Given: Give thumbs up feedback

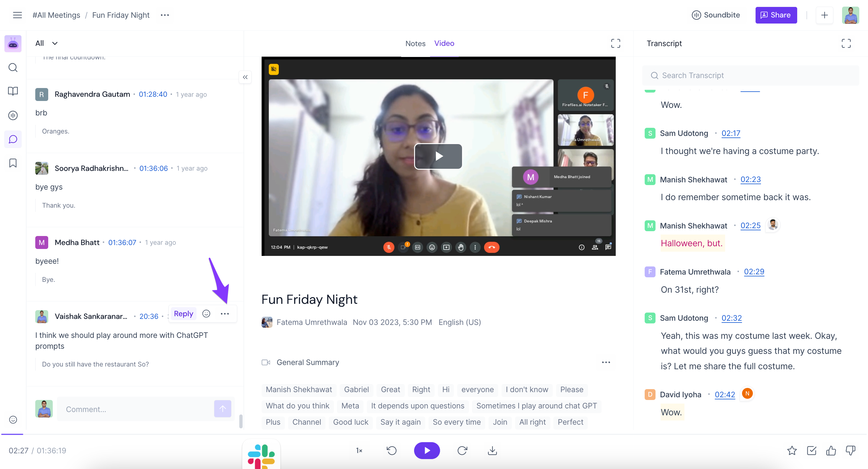Looking at the screenshot, I should 831,451.
